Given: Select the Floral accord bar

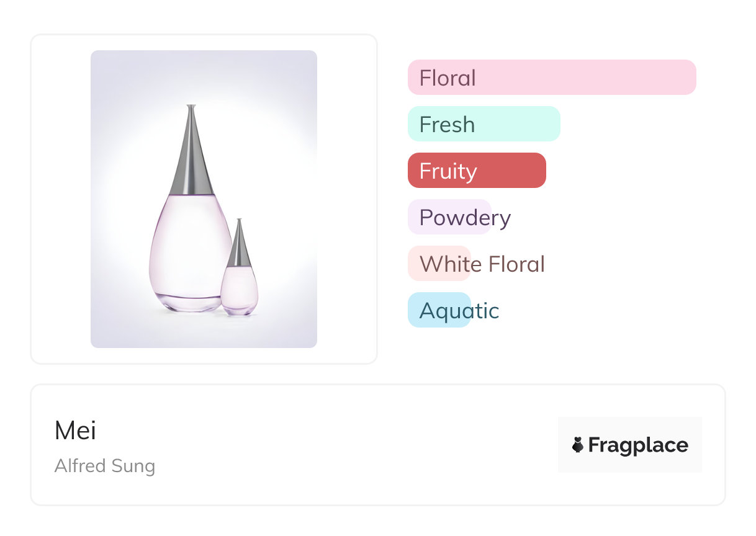Looking at the screenshot, I should [x=551, y=78].
